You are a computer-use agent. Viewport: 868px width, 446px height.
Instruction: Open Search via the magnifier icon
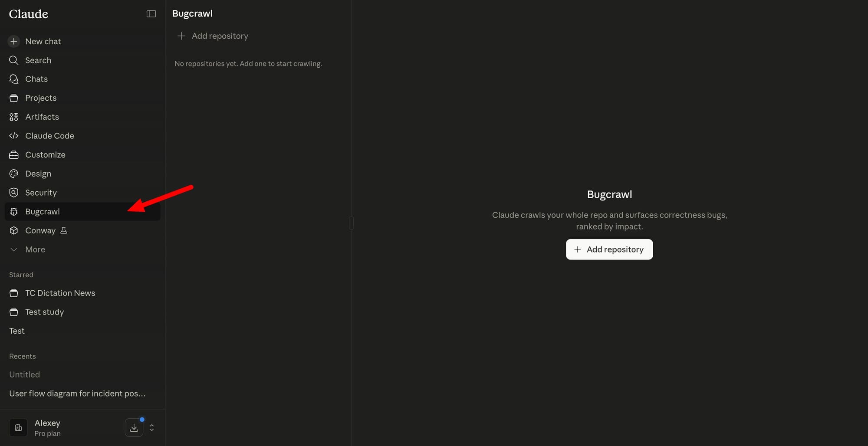point(14,60)
